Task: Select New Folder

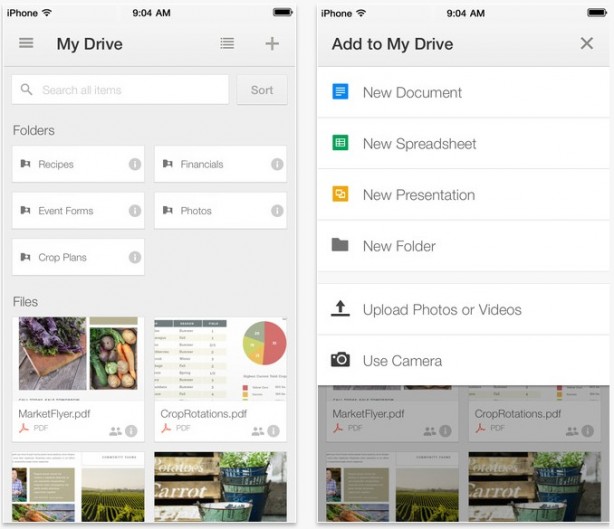Action: (463, 246)
